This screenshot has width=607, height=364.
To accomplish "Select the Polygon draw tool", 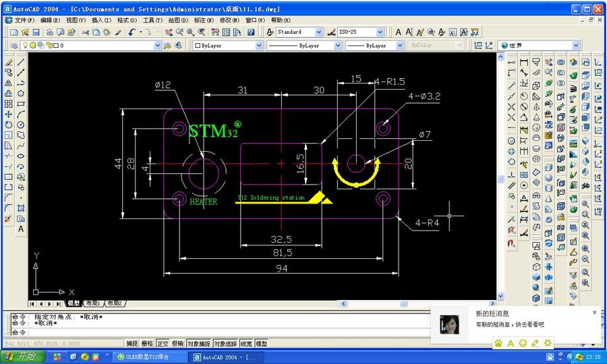I will coord(21,93).
